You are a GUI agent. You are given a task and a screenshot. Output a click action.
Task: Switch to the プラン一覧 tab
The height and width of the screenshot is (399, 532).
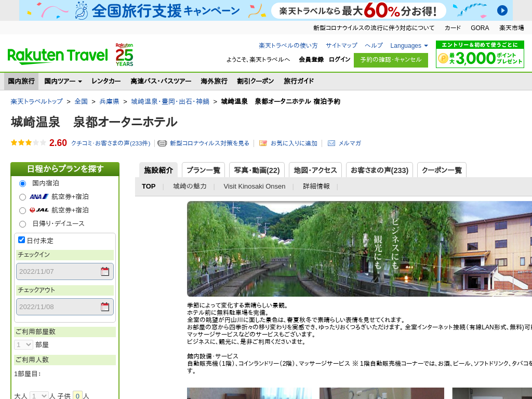click(203, 170)
